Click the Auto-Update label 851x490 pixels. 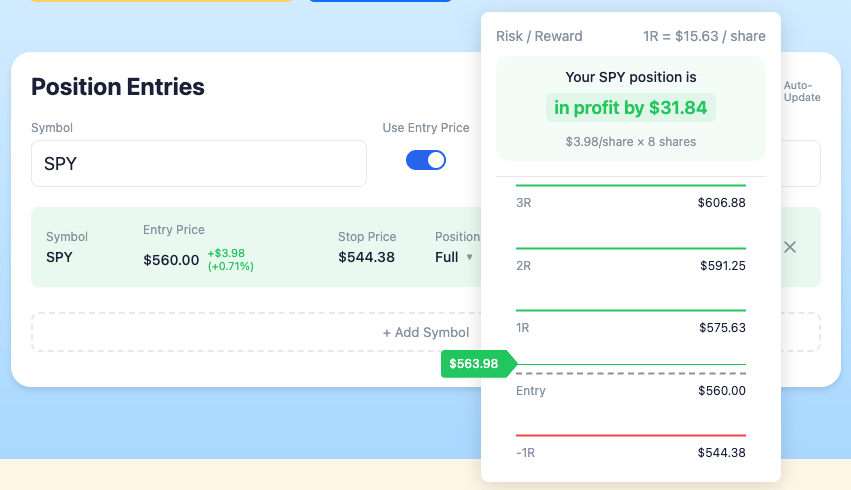(802, 91)
